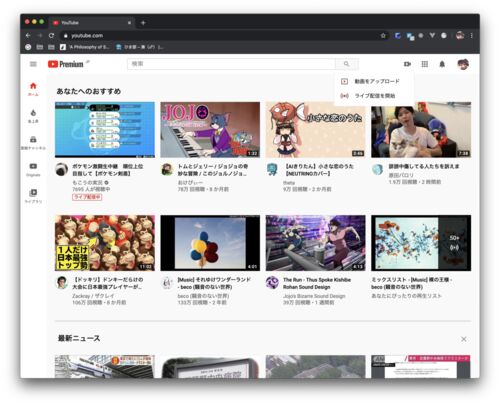Open The Run Kishibe Rohan thumbnail
The image size is (500, 405).
(x=315, y=243)
